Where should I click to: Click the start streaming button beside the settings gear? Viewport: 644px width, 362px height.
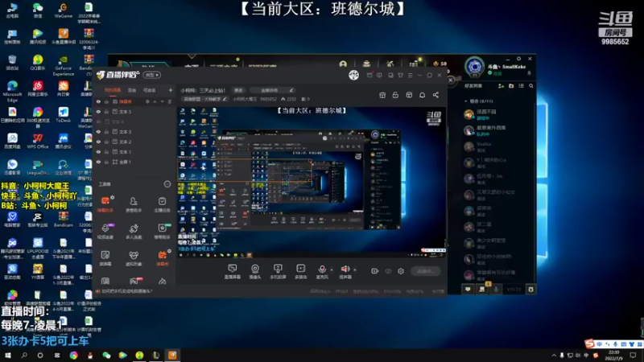click(425, 271)
